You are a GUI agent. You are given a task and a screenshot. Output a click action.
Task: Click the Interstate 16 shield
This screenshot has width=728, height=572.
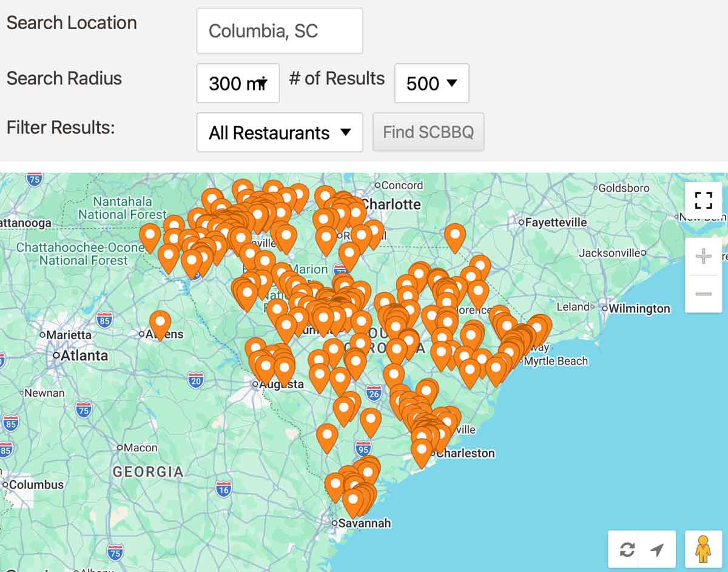point(223,489)
